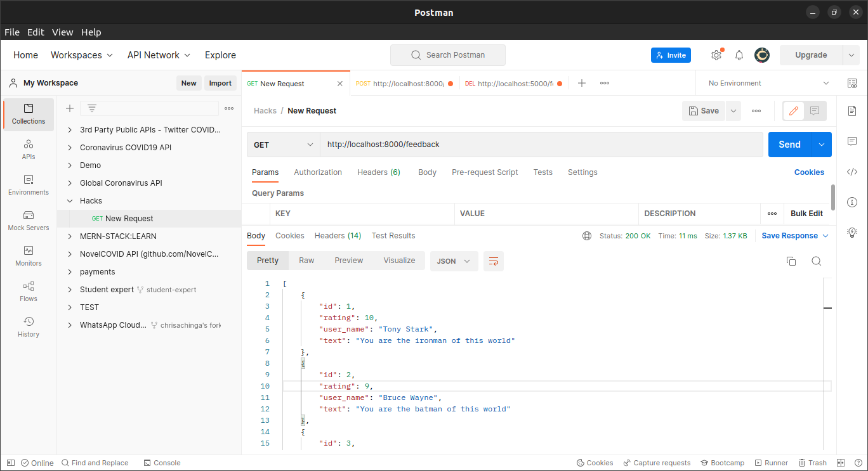The image size is (868, 471).
Task: Click the Search Postman field
Action: tap(448, 55)
